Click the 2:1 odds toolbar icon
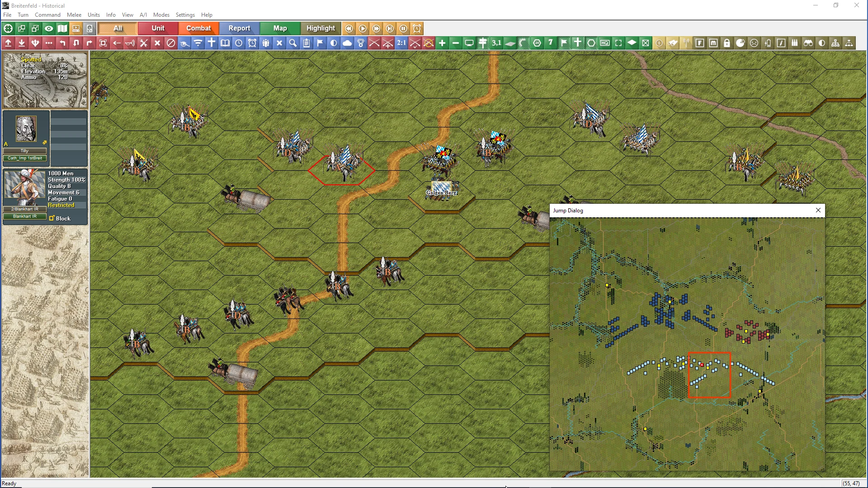 (x=401, y=43)
